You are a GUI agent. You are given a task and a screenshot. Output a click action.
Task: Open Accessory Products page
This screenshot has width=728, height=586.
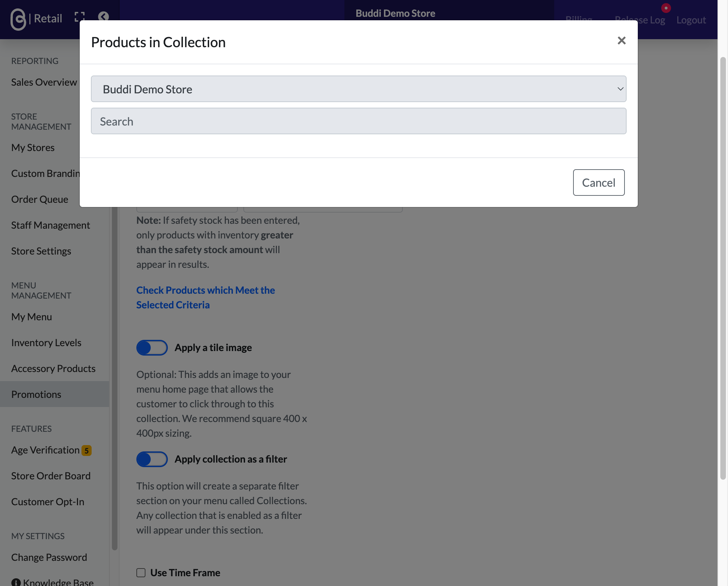pyautogui.click(x=53, y=369)
